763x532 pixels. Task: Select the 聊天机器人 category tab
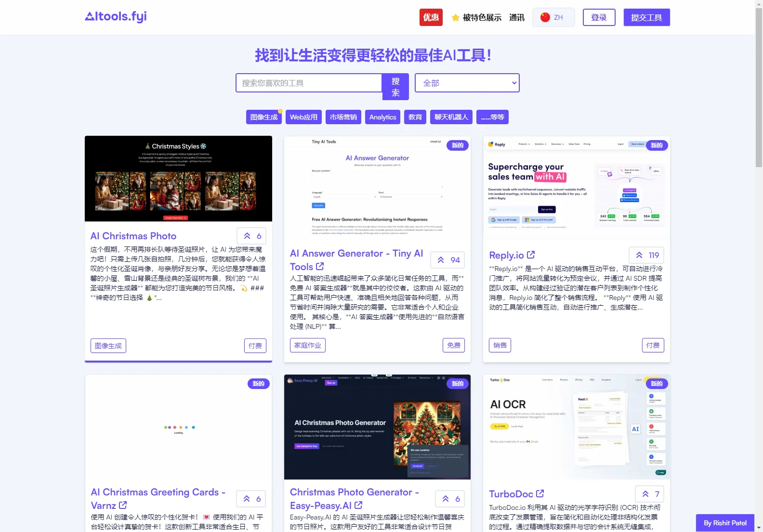(451, 117)
